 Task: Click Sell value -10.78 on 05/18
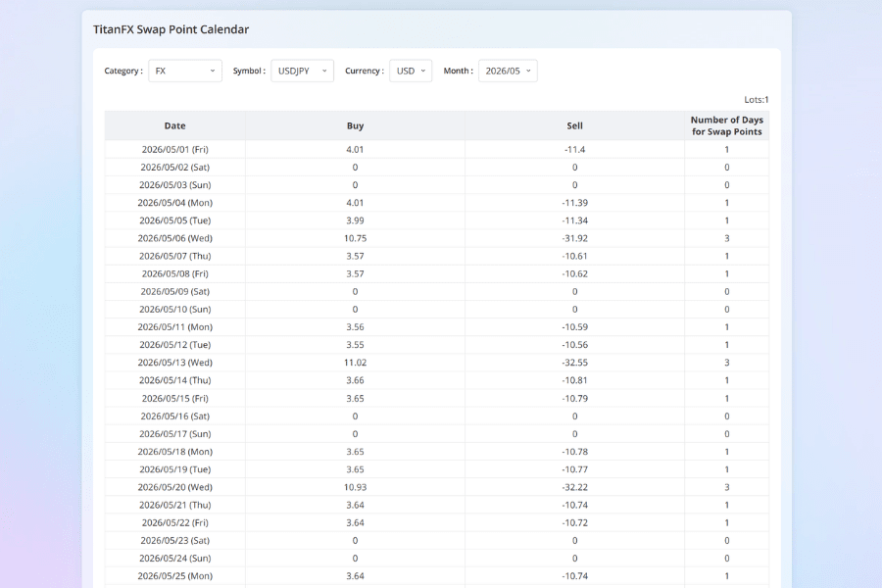[574, 452]
